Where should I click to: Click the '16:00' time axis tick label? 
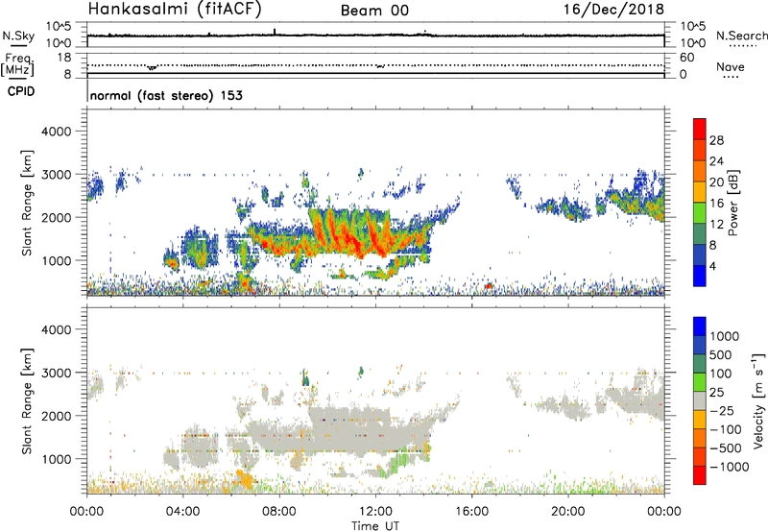click(x=471, y=512)
